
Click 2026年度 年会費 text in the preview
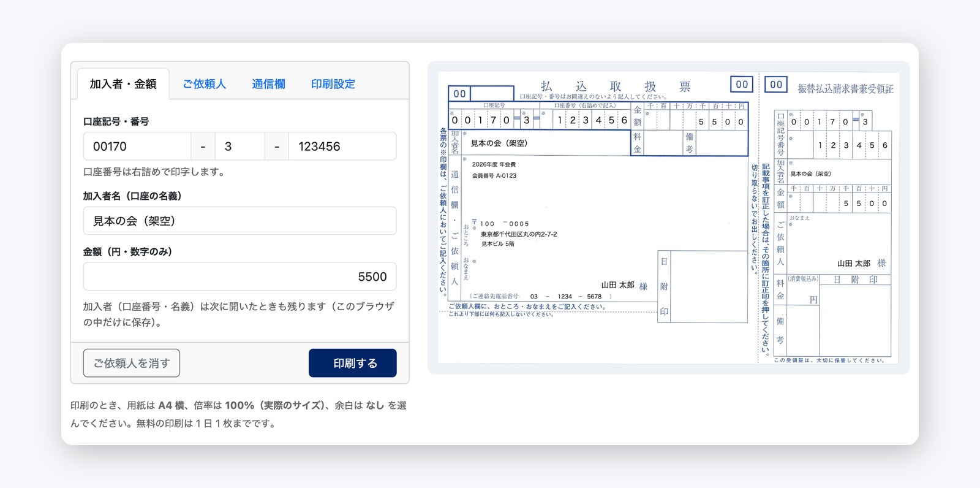point(494,164)
